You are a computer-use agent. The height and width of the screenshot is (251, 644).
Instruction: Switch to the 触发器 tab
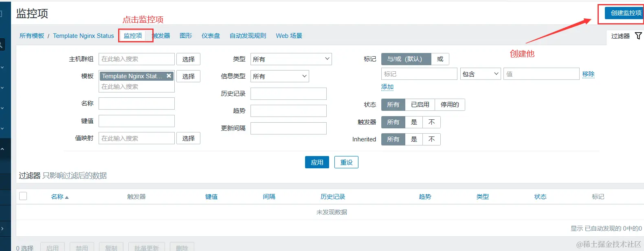click(161, 36)
